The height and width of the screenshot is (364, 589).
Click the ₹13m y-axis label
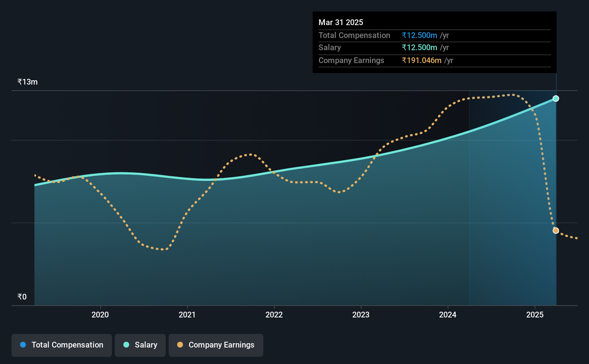coord(28,82)
